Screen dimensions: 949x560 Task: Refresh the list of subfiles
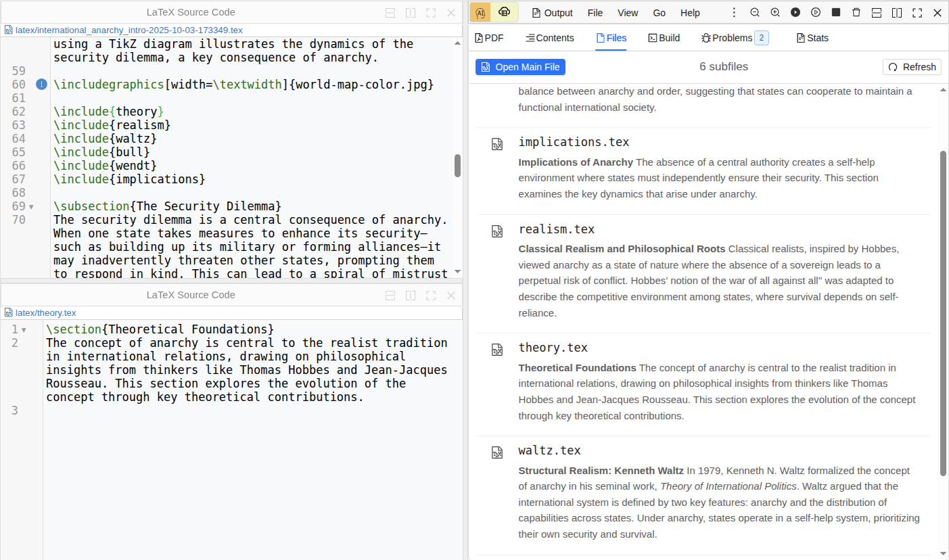pyautogui.click(x=912, y=67)
